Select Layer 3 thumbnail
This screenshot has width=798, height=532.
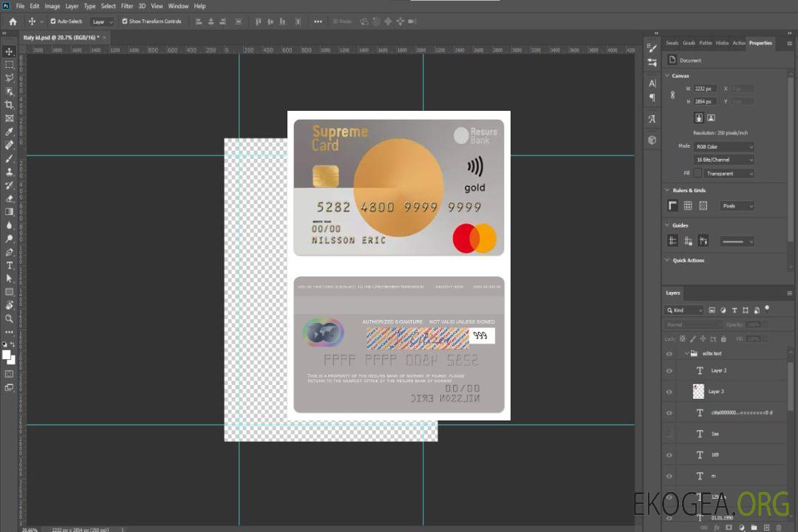(698, 392)
